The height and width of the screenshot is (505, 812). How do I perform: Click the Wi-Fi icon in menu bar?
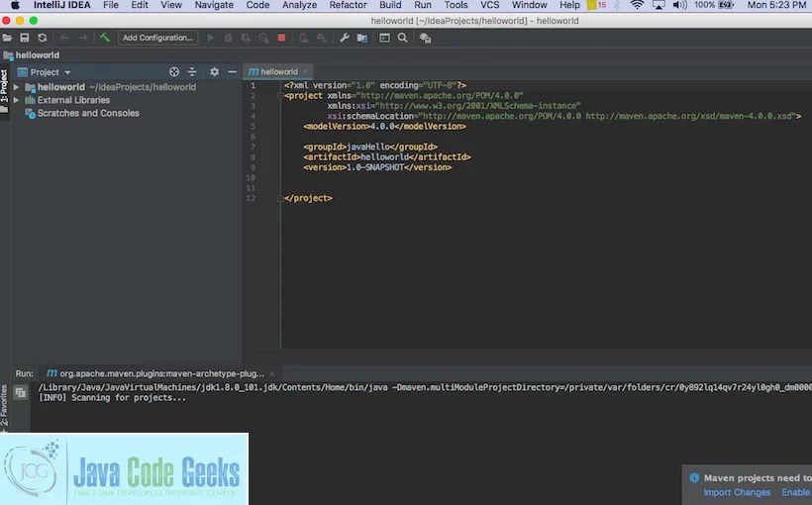pos(637,5)
